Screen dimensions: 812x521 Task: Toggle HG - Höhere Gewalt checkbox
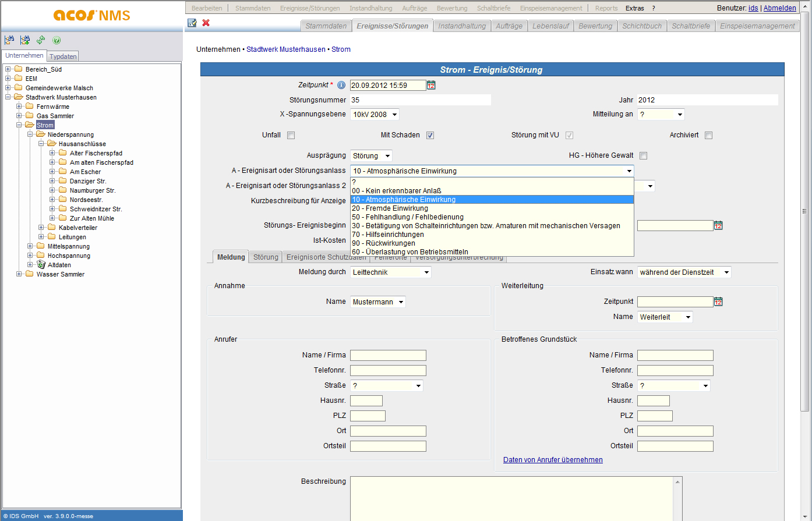coord(643,156)
